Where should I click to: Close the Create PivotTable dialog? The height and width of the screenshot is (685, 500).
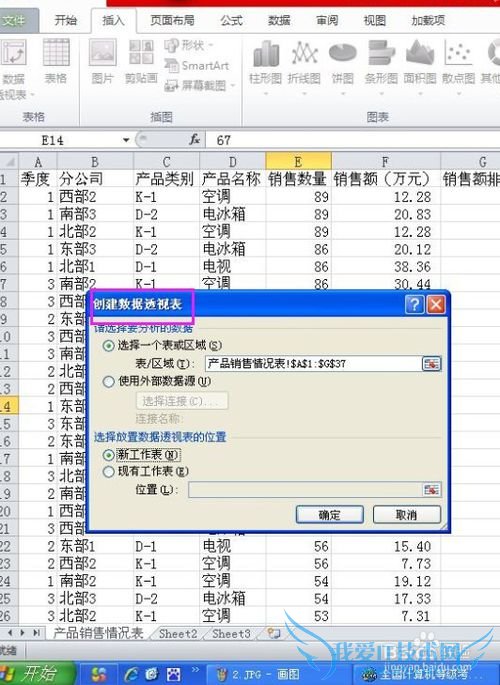pyautogui.click(x=436, y=304)
